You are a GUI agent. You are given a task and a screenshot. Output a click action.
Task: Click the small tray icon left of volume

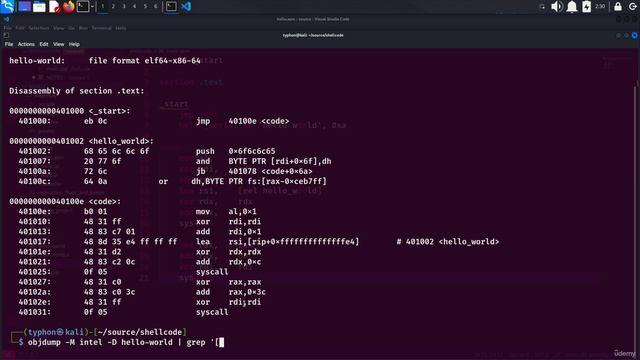pos(542,7)
